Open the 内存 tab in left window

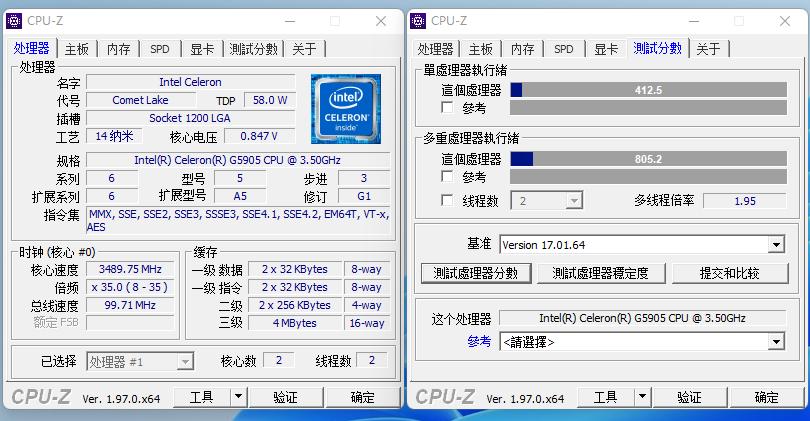(118, 49)
